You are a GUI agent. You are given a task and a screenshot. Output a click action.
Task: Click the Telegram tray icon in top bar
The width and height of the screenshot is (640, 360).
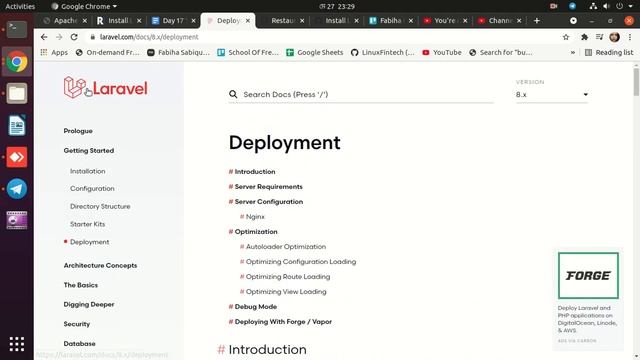tap(573, 6)
